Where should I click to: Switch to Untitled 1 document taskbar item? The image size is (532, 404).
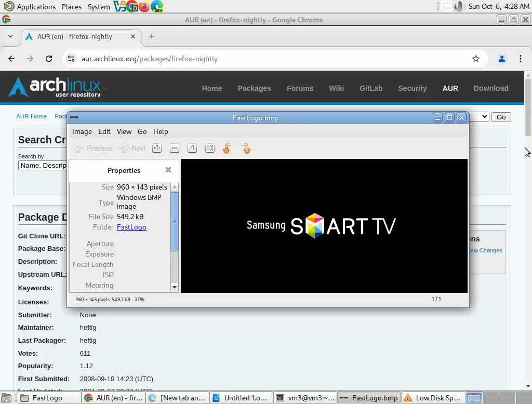pos(241,398)
